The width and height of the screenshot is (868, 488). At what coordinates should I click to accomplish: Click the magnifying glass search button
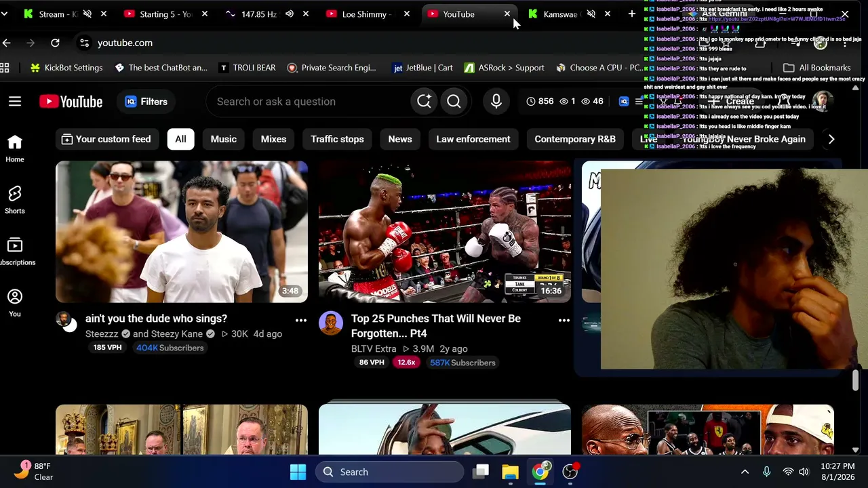pos(454,102)
